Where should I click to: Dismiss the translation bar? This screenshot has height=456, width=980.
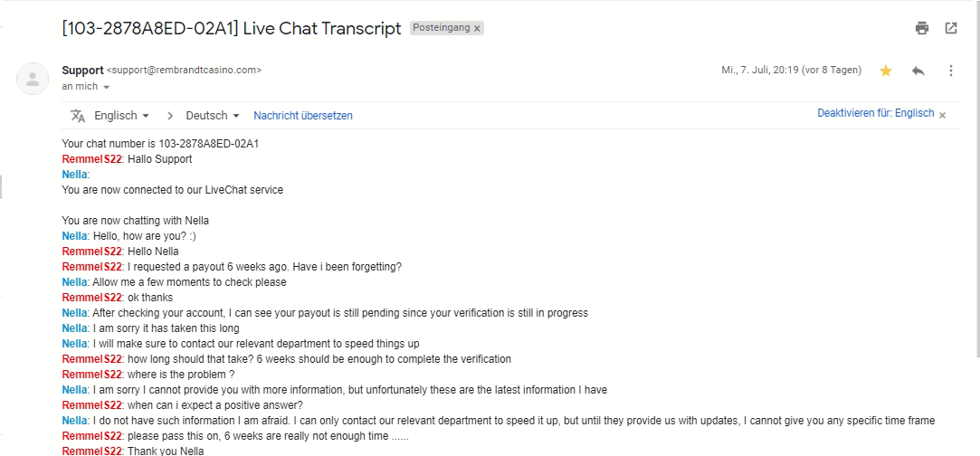click(x=942, y=116)
